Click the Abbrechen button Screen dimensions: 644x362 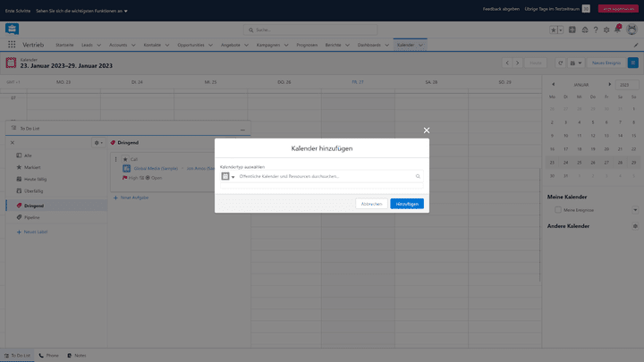371,204
